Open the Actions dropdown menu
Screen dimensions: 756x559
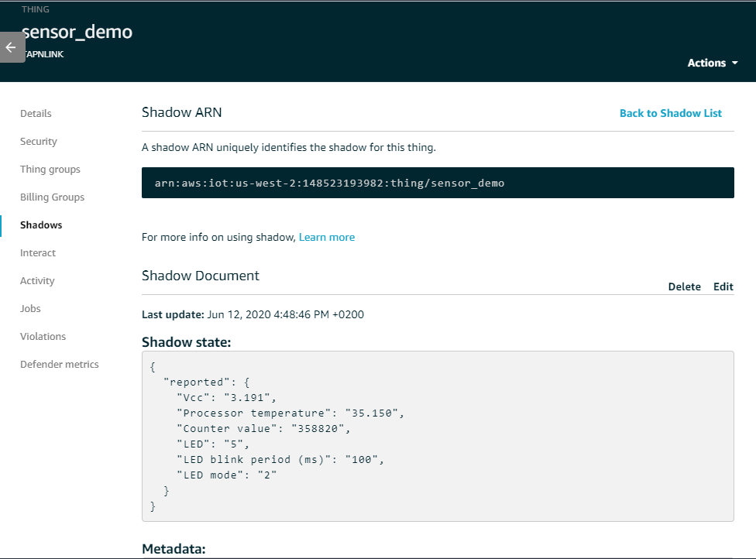click(x=712, y=63)
